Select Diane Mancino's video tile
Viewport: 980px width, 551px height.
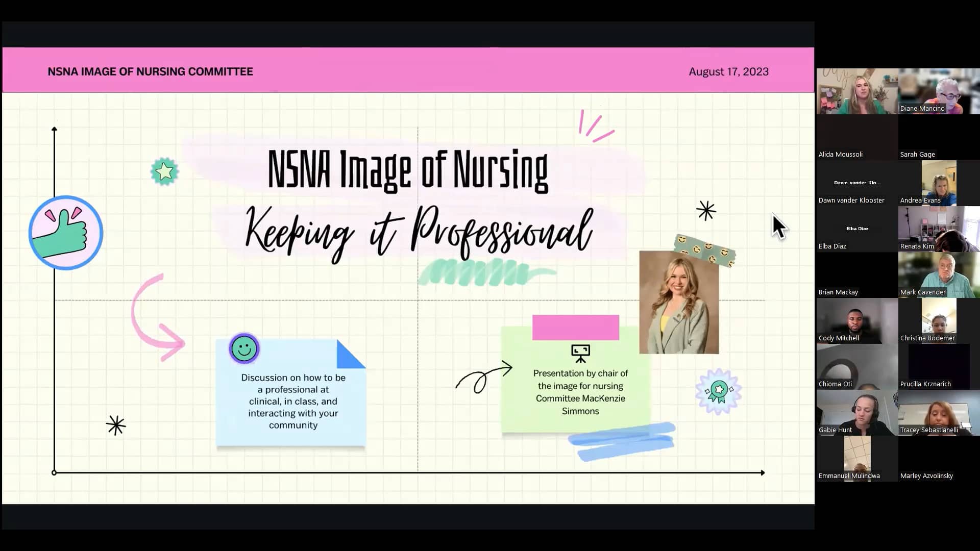point(939,92)
